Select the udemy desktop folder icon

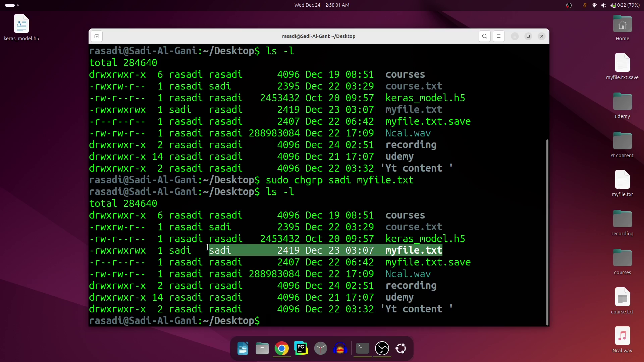pos(622,105)
